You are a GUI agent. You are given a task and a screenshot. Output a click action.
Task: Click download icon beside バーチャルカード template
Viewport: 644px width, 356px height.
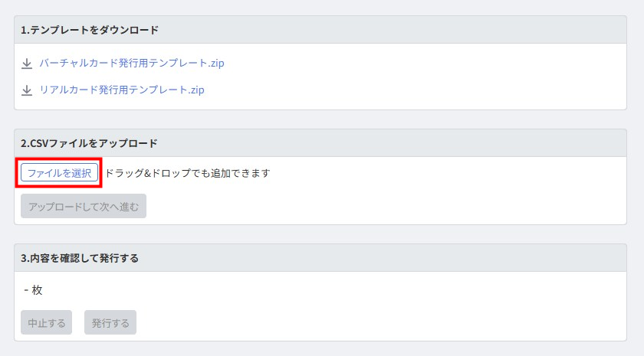pos(27,64)
